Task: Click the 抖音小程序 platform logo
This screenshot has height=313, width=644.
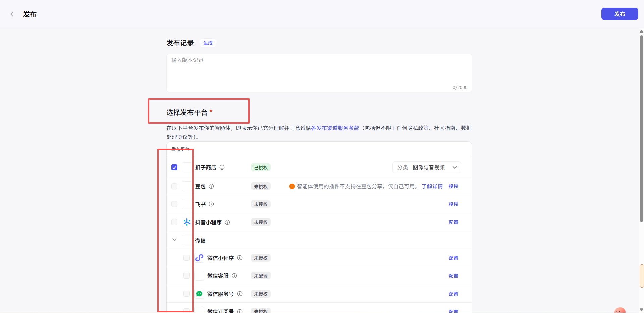Action: [187, 222]
